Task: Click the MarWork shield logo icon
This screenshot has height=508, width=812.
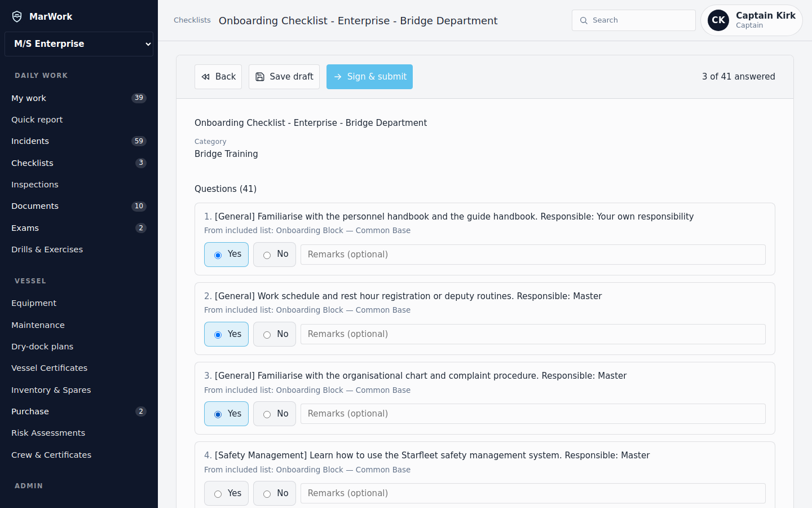Action: pos(17,16)
